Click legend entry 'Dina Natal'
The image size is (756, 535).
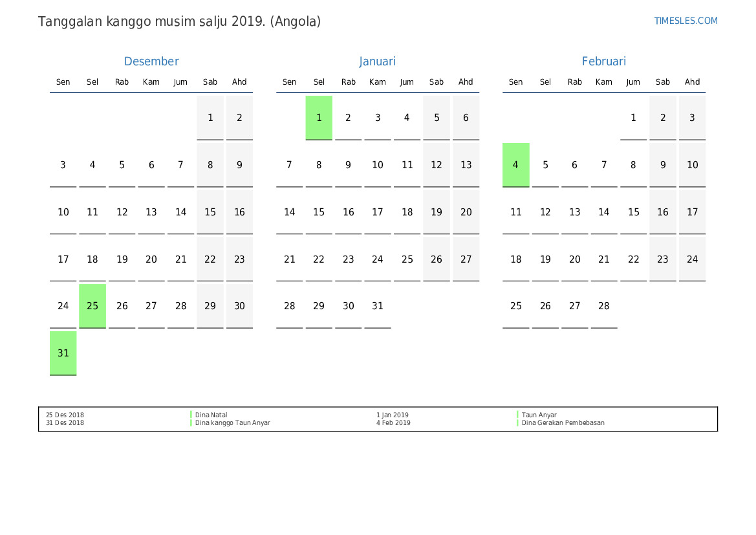pos(211,415)
